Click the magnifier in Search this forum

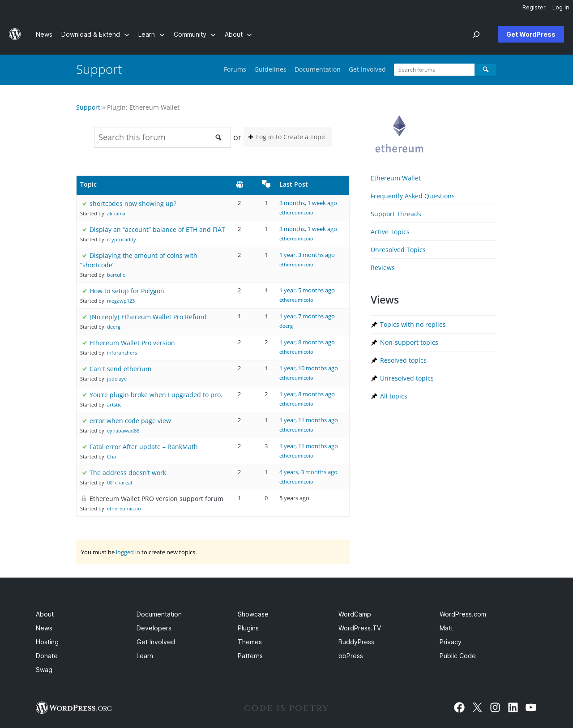(x=218, y=137)
